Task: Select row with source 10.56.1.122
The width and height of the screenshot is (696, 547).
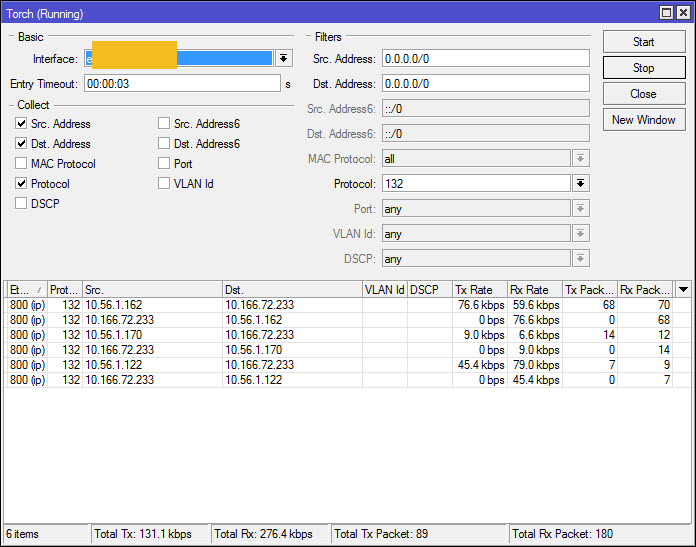Action: (x=347, y=365)
